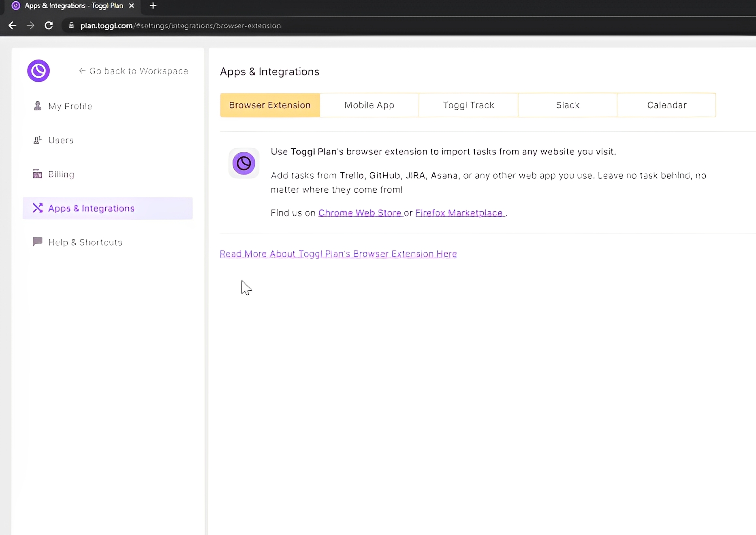756x535 pixels.
Task: Open My Profile settings
Action: [107, 106]
